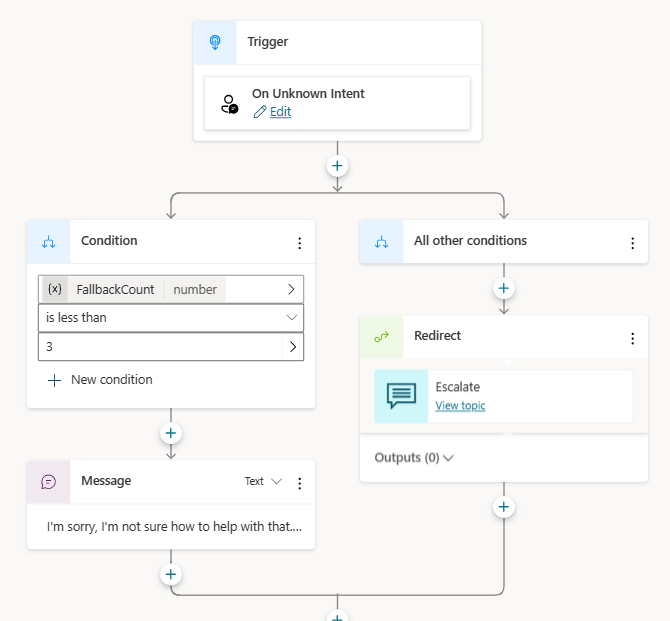This screenshot has width=670, height=621.
Task: Click the Redirect node arrow icon
Action: [381, 337]
